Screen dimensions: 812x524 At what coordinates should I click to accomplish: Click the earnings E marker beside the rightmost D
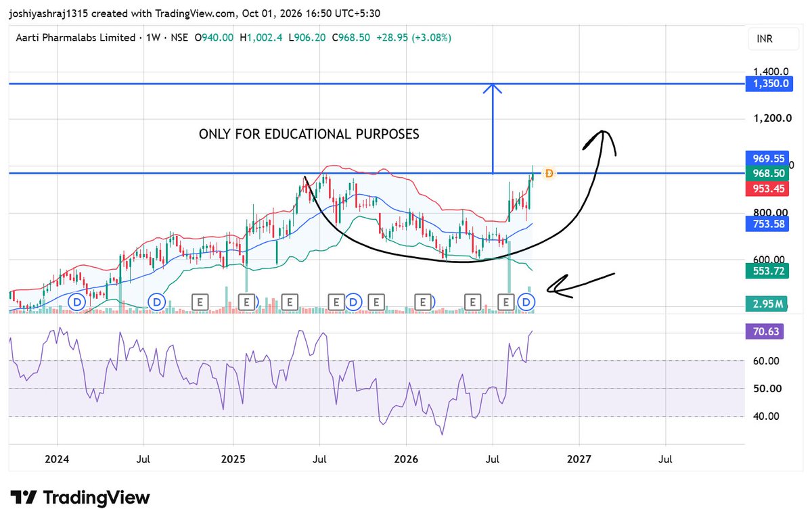pyautogui.click(x=505, y=302)
